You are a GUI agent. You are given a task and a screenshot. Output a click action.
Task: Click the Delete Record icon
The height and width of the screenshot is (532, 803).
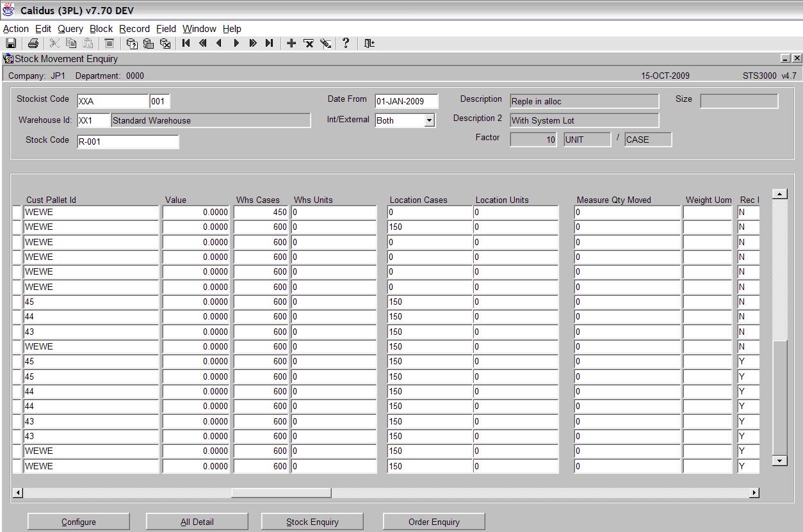(x=308, y=44)
